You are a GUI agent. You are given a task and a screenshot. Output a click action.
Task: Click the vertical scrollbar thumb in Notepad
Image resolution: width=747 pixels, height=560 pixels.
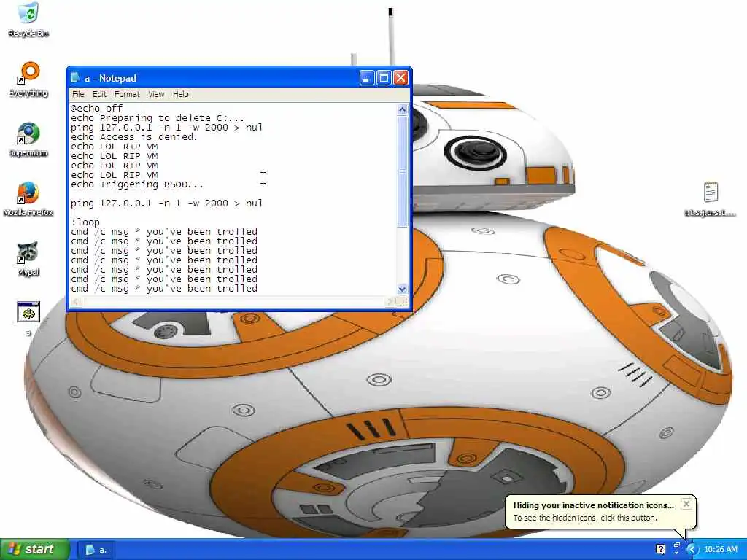pyautogui.click(x=402, y=171)
